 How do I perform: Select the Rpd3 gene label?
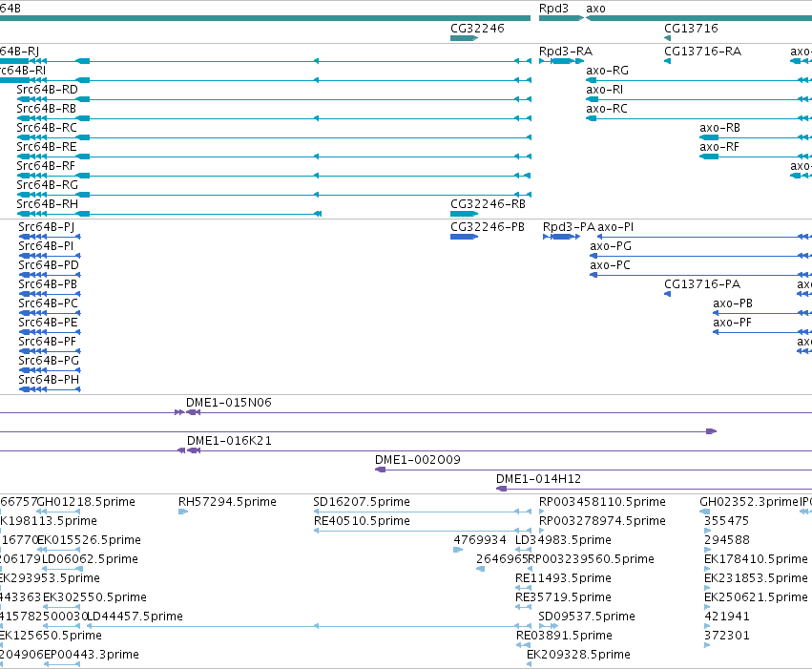coord(553,9)
